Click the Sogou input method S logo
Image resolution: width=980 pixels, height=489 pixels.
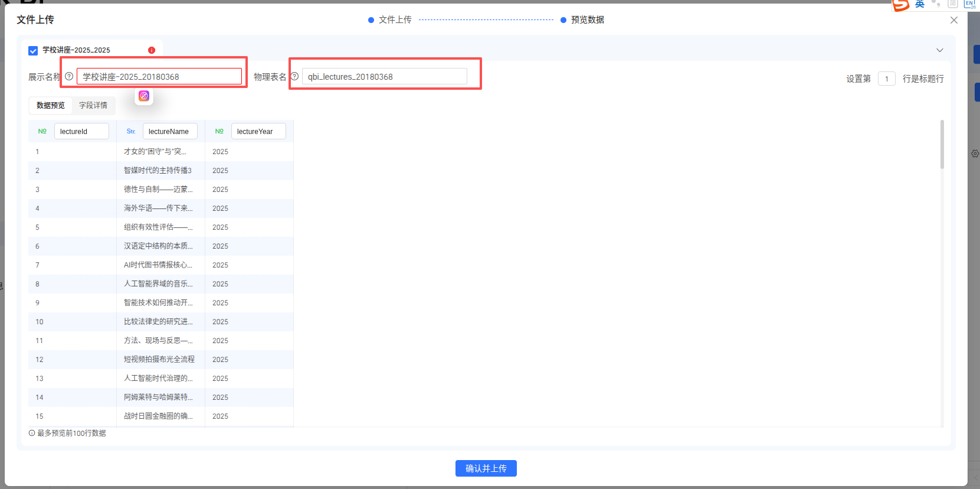click(x=901, y=5)
